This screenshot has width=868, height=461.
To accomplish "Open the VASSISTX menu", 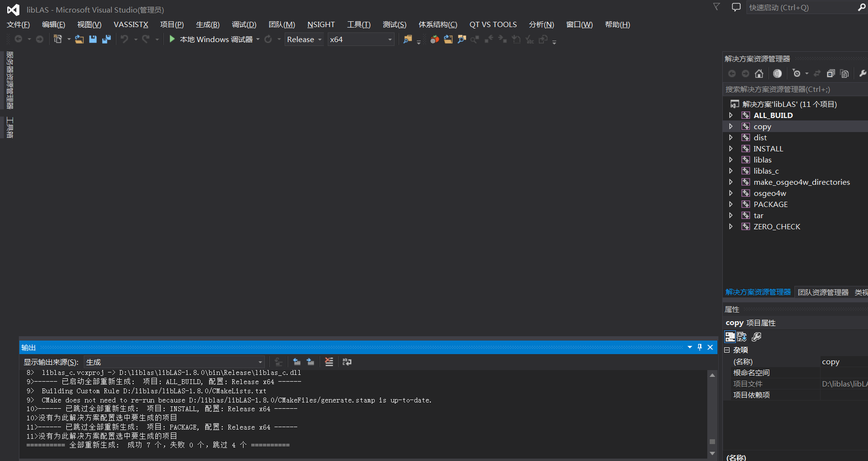I will pos(131,25).
